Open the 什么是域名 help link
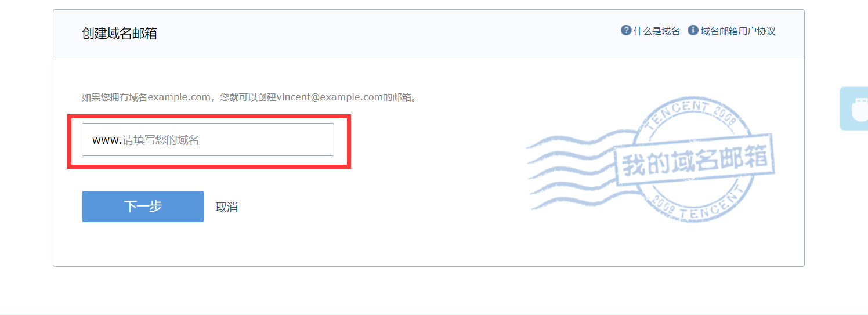This screenshot has width=868, height=315. (656, 31)
